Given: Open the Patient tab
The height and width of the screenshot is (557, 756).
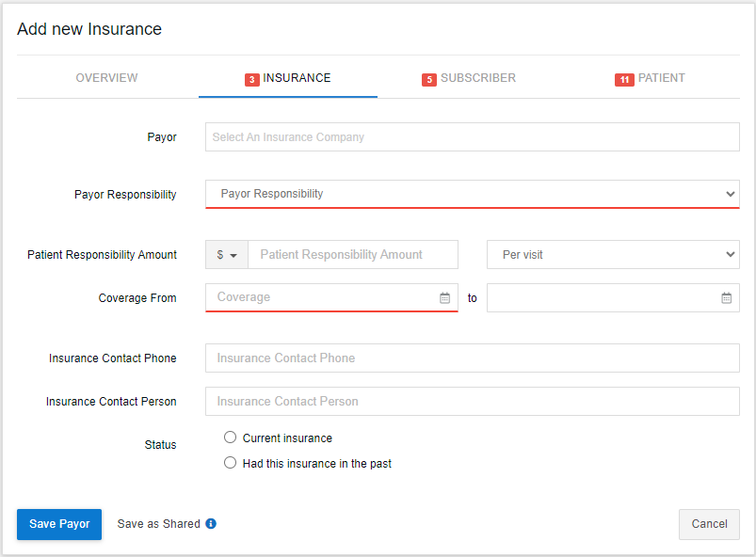Looking at the screenshot, I should (661, 79).
